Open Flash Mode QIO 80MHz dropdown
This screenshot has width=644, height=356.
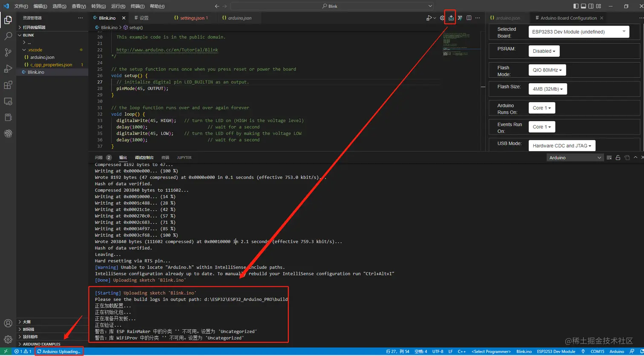pyautogui.click(x=547, y=70)
